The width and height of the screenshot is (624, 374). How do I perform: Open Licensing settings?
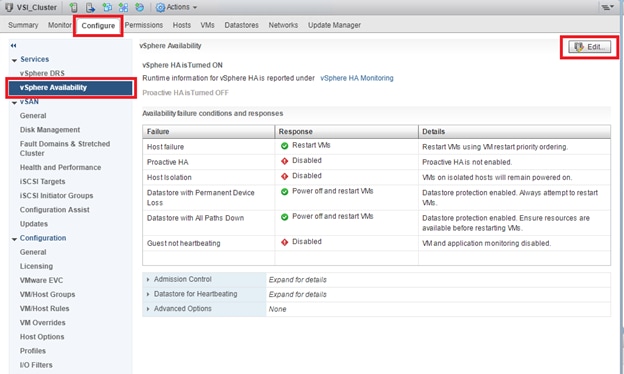point(36,266)
